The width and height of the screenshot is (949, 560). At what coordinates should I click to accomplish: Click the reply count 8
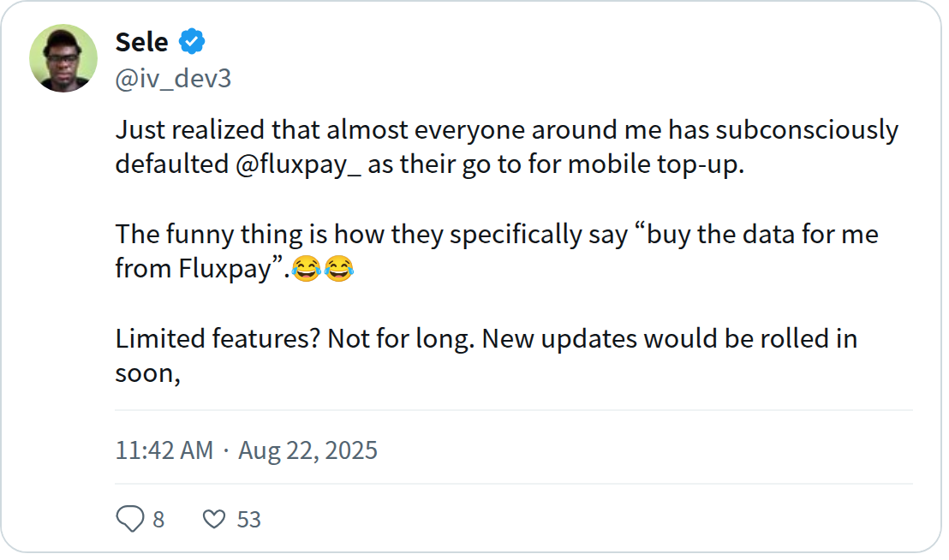158,520
